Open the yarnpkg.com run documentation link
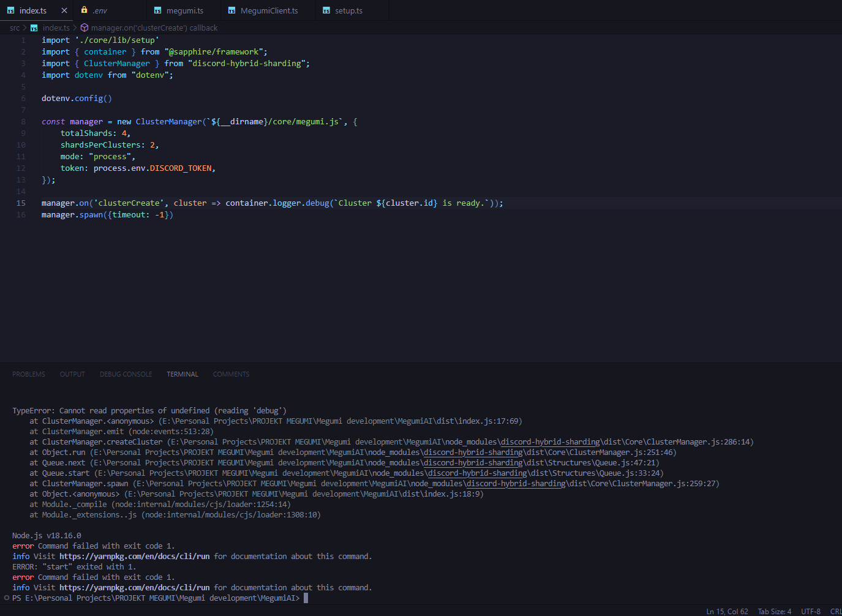Image resolution: width=842 pixels, height=616 pixels. pyautogui.click(x=135, y=556)
